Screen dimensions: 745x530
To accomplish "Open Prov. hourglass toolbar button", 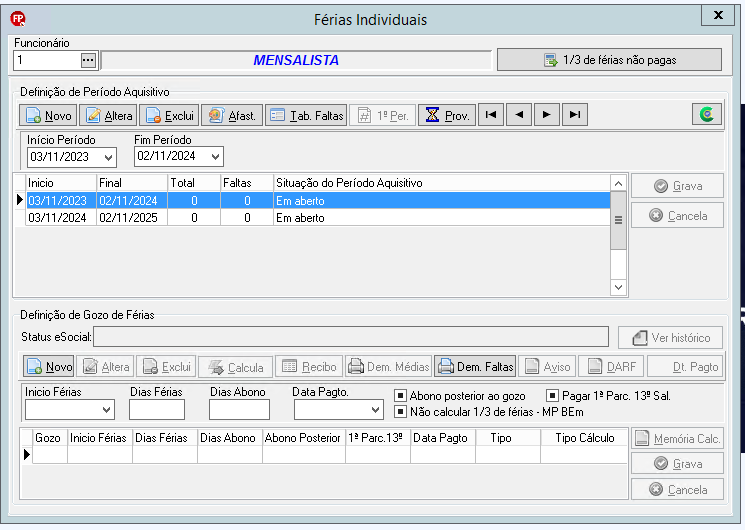I will click(447, 115).
